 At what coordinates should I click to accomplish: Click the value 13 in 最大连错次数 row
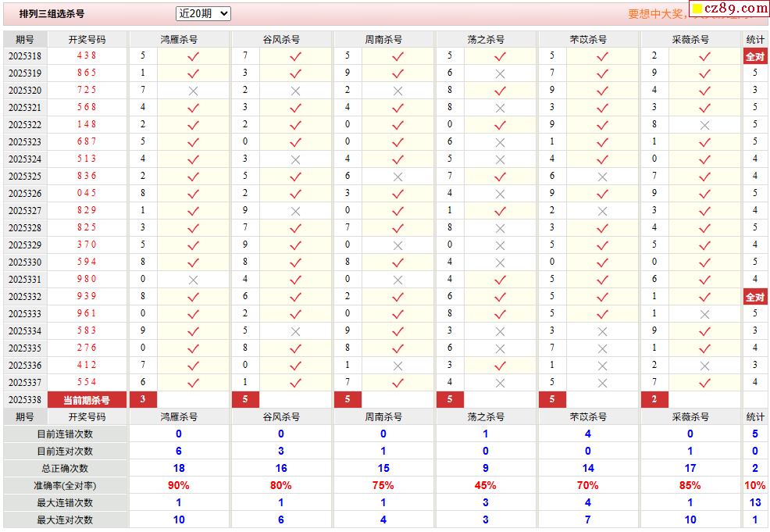[x=755, y=502]
